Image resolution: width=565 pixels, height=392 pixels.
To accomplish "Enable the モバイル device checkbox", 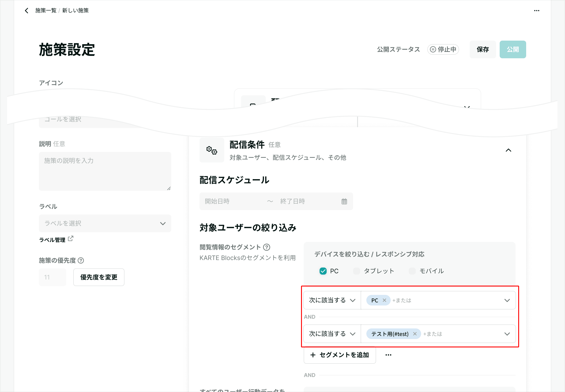I will click(x=412, y=271).
